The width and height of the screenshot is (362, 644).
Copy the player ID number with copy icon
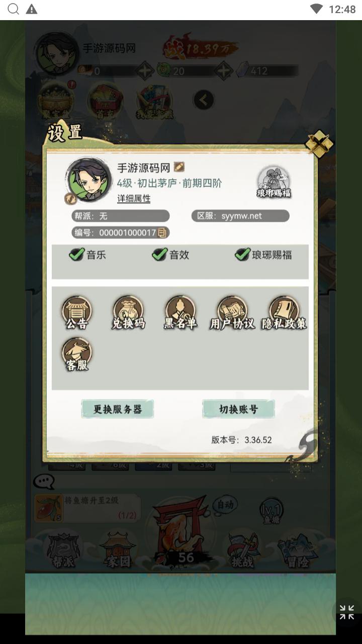point(162,232)
